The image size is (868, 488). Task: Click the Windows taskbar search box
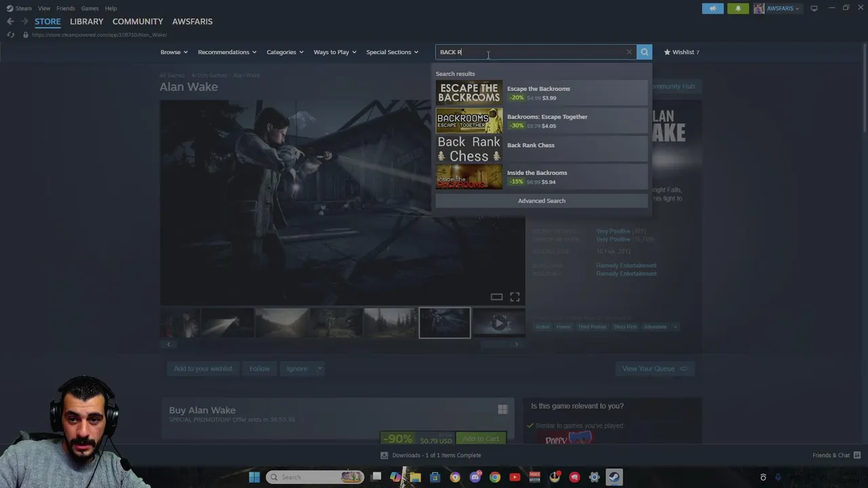click(315, 477)
